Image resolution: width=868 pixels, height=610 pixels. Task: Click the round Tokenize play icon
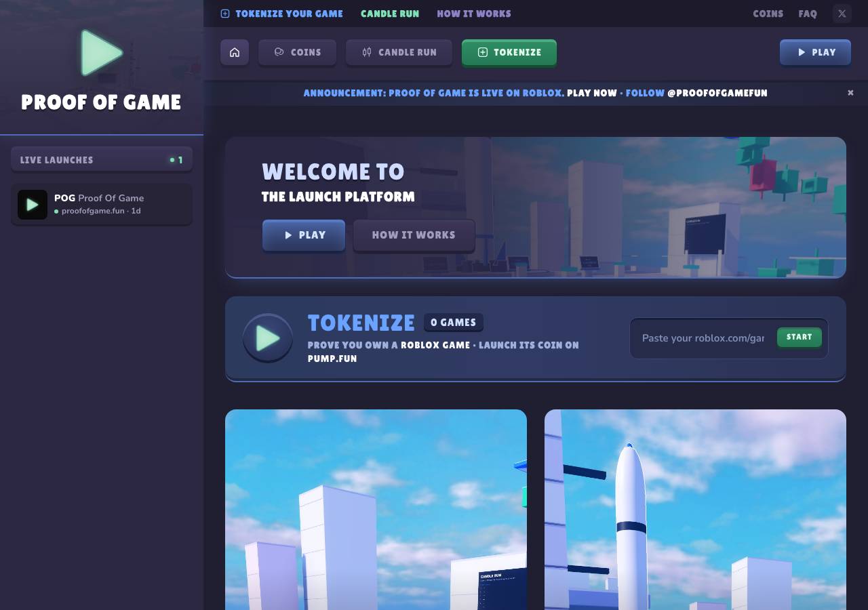click(x=268, y=338)
